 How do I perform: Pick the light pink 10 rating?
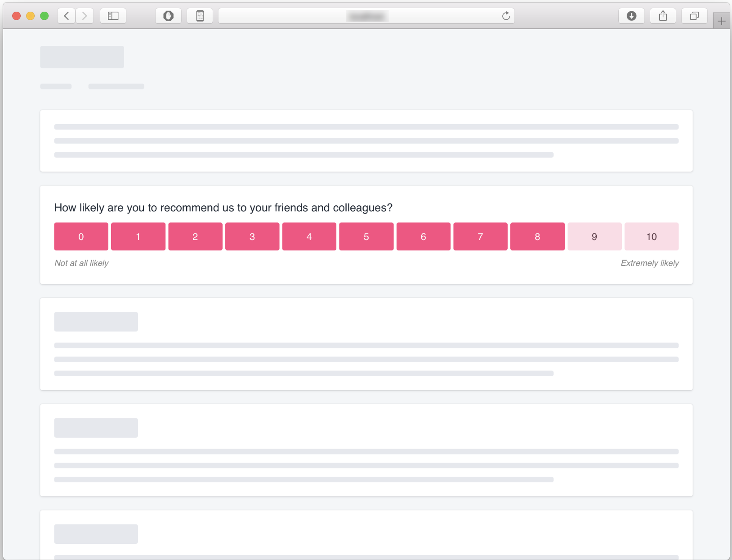[651, 236]
